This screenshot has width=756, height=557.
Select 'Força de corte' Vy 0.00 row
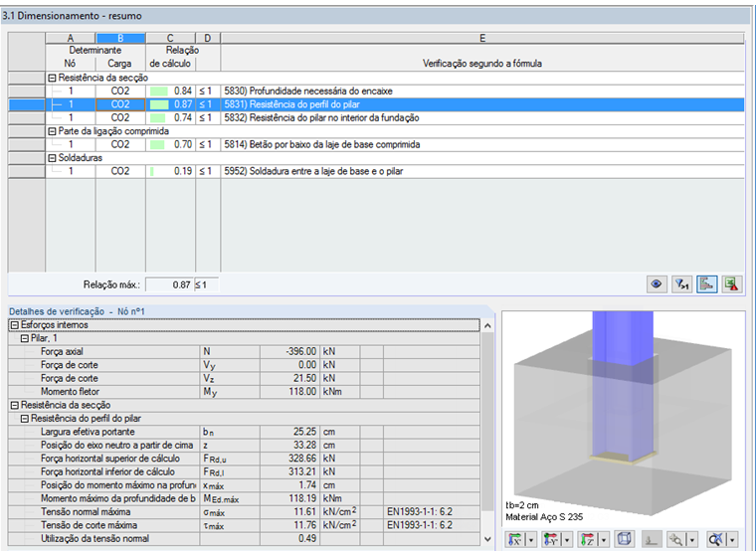pos(244,365)
